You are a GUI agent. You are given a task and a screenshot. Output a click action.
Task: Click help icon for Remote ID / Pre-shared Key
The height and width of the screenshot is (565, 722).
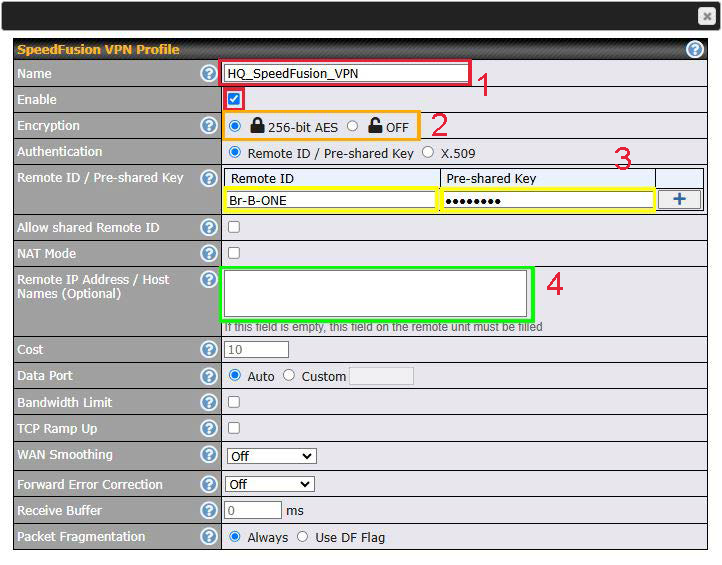point(209,178)
